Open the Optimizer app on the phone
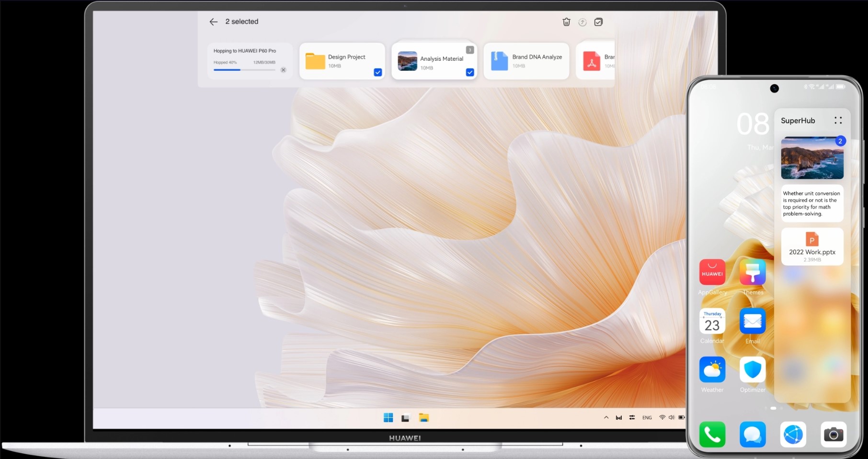 [x=753, y=369]
